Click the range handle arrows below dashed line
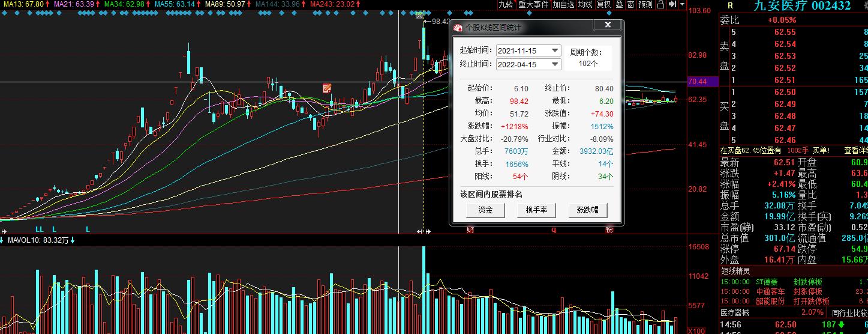This screenshot has height=334, width=868. pos(424,231)
